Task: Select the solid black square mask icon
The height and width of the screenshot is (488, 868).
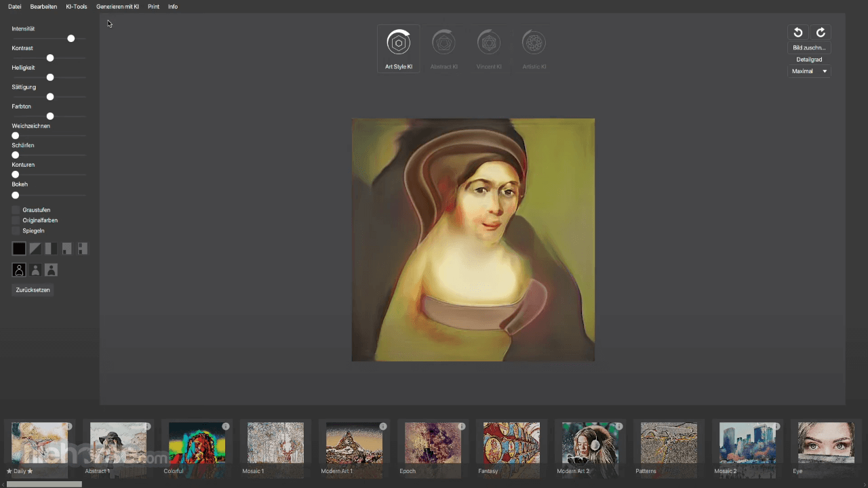Action: click(19, 249)
